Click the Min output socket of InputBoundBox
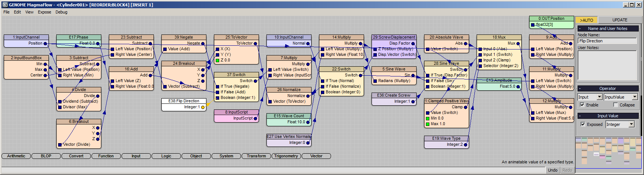The image size is (644, 175). (x=45, y=64)
